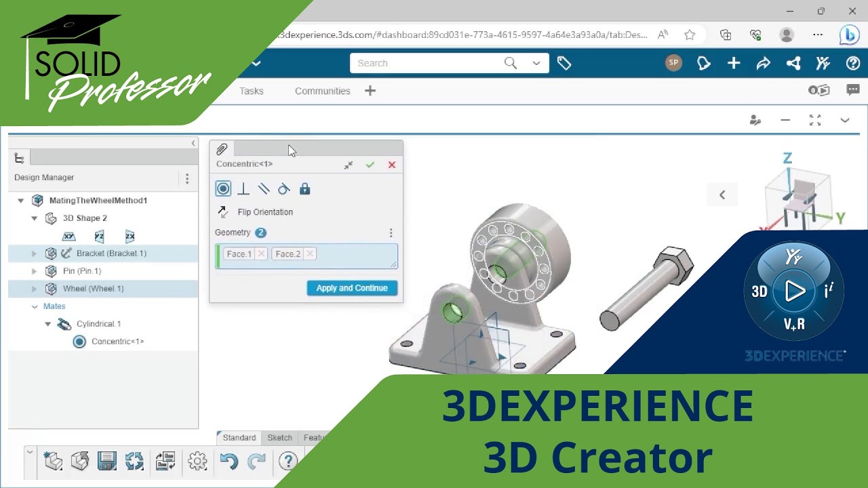
Task: Select Pin (Pin.1) in the tree
Action: coord(82,271)
